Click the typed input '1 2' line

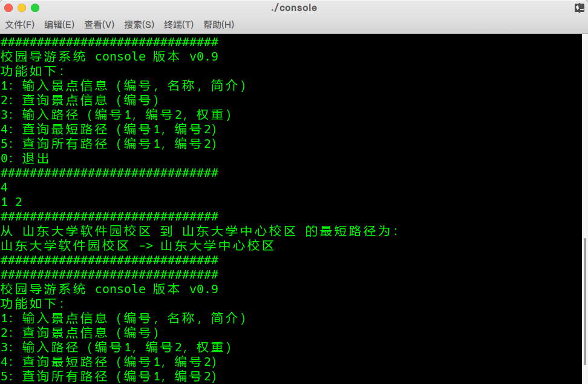coord(11,202)
